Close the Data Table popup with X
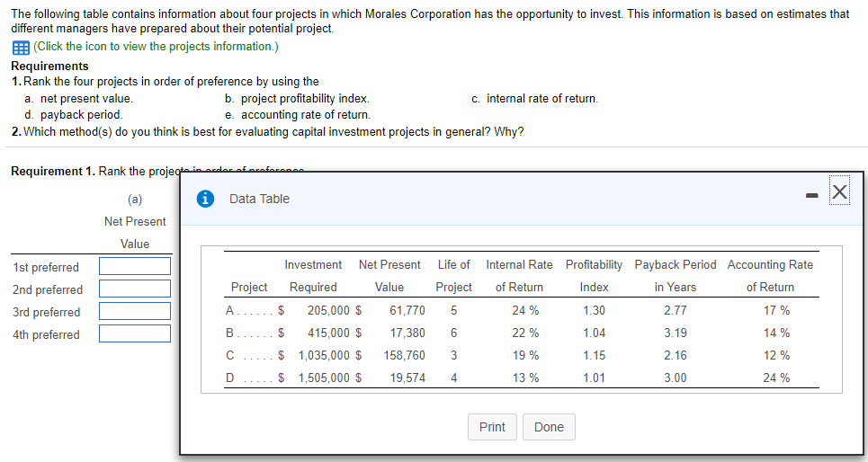868x462 pixels. [x=838, y=192]
